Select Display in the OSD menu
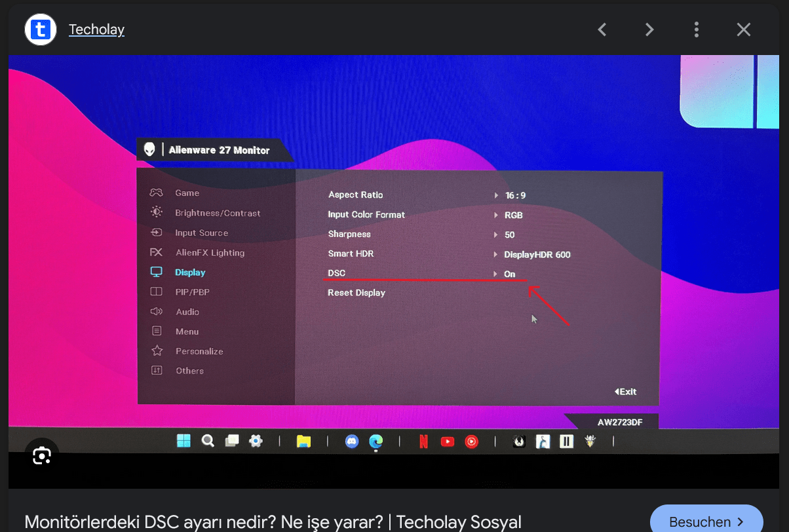This screenshot has width=789, height=532. [190, 272]
